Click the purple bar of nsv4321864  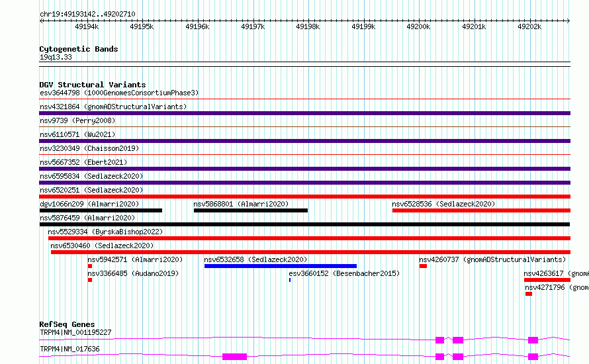coord(304,113)
